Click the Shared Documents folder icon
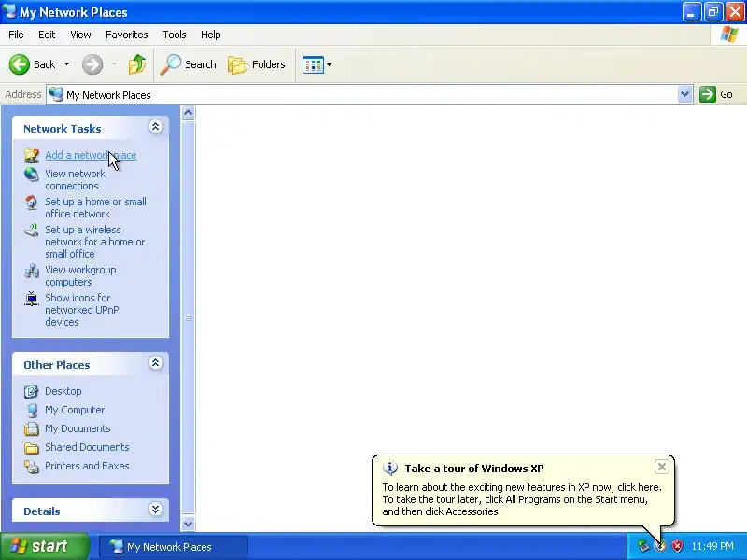This screenshot has height=560, width=747. [x=32, y=448]
